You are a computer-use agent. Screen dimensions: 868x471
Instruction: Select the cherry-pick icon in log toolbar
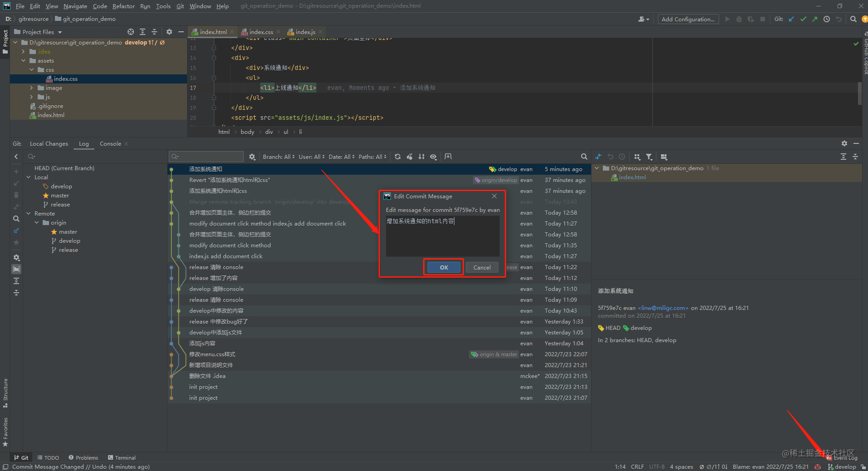point(410,157)
